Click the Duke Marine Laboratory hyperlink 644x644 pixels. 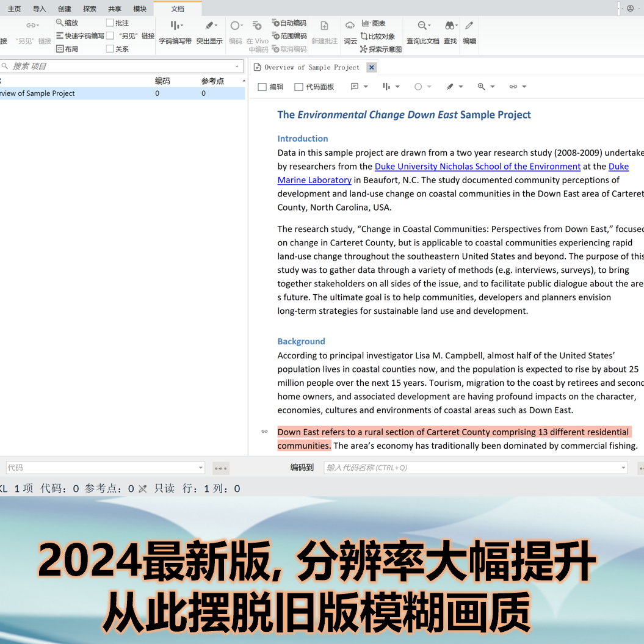(314, 179)
